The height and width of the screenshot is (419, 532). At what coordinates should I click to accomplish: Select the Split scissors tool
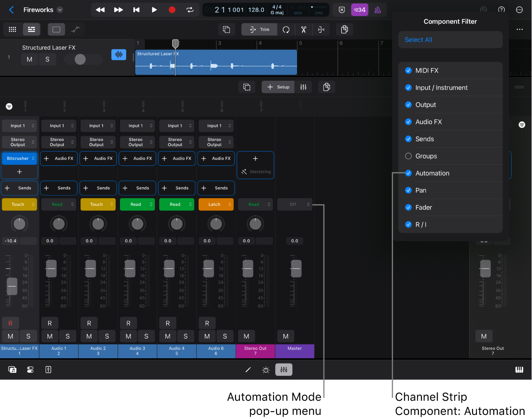tap(304, 29)
